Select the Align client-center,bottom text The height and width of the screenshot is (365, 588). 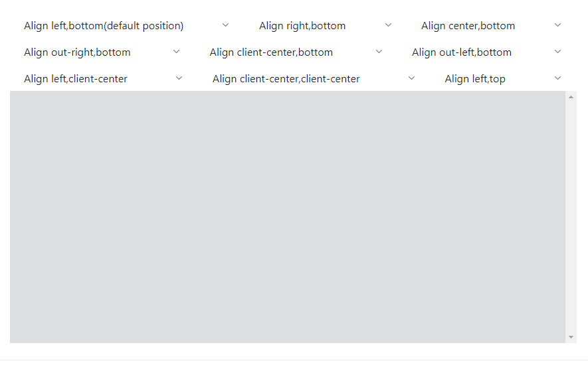point(271,52)
